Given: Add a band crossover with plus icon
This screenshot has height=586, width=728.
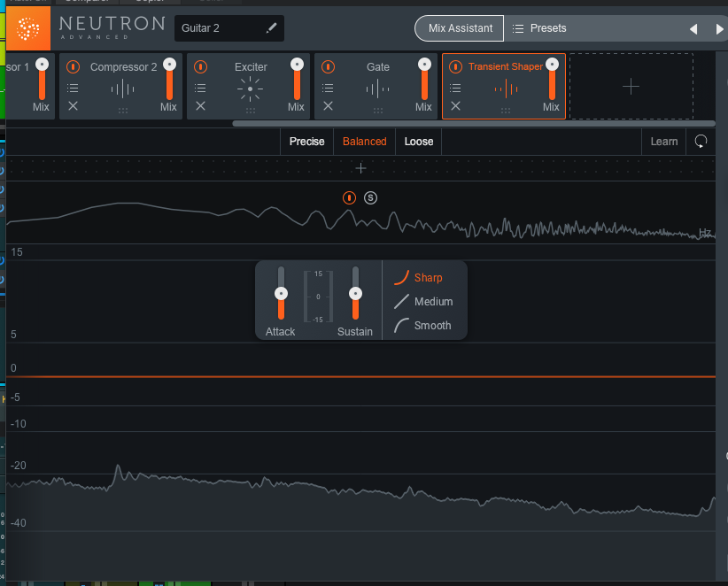Looking at the screenshot, I should pos(360,168).
